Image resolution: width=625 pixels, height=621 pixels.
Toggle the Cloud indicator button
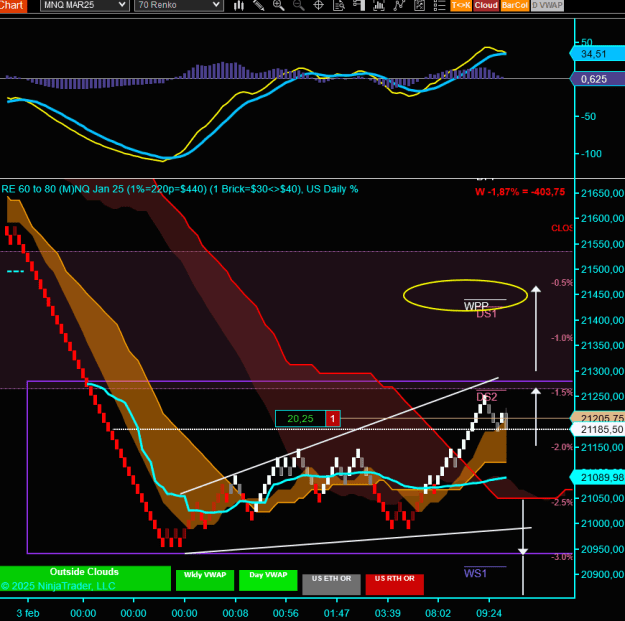(x=486, y=5)
